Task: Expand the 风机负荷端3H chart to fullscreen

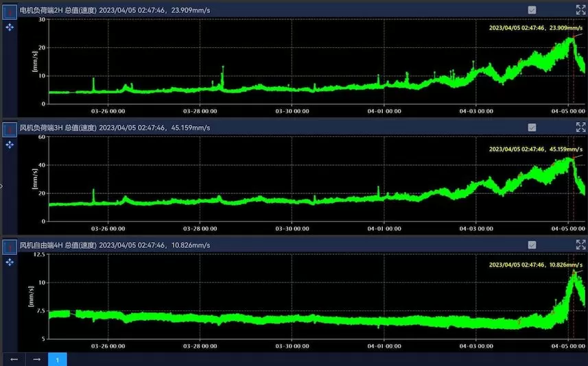Action: pos(580,127)
